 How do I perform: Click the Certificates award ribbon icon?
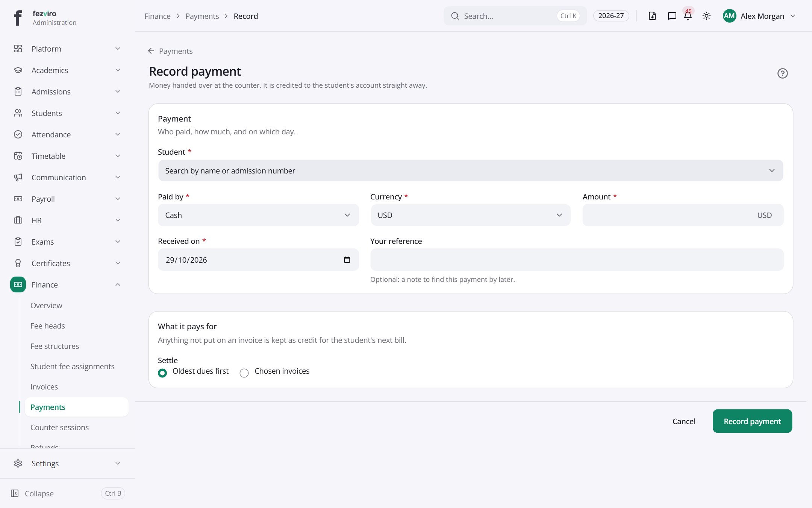[18, 263]
